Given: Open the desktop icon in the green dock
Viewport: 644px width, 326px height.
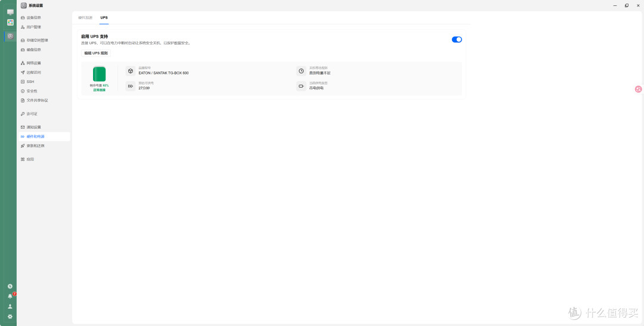Looking at the screenshot, I should pyautogui.click(x=10, y=13).
